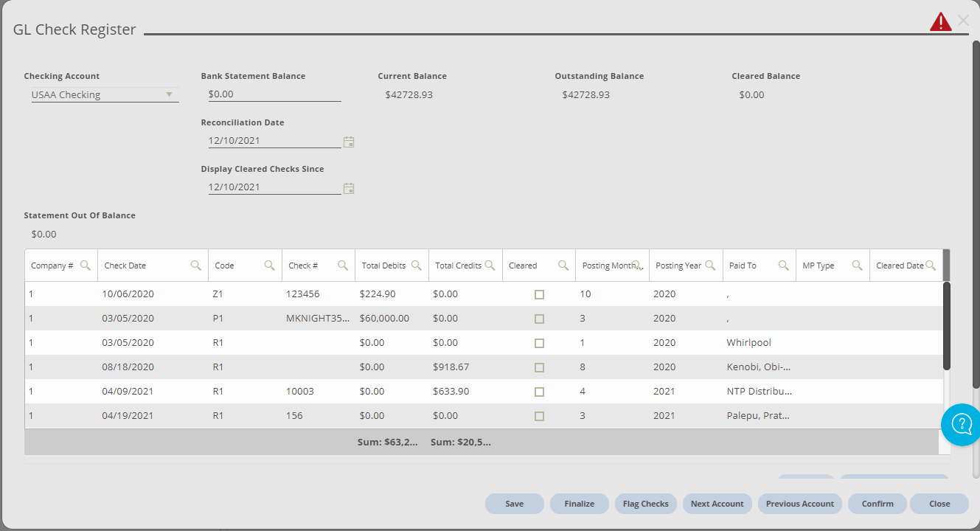
Task: Open the Reconciliation Date calendar picker
Action: pyautogui.click(x=350, y=142)
